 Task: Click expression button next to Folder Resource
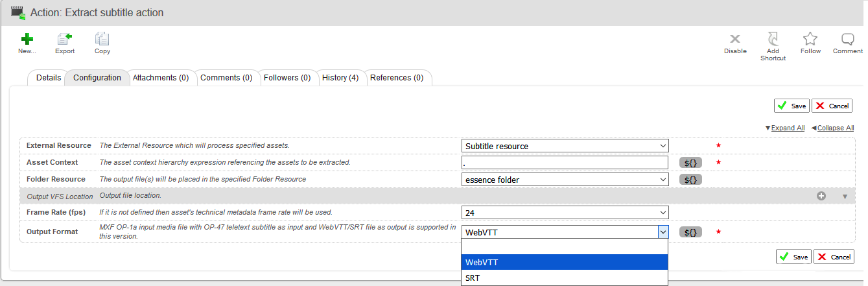(x=690, y=180)
